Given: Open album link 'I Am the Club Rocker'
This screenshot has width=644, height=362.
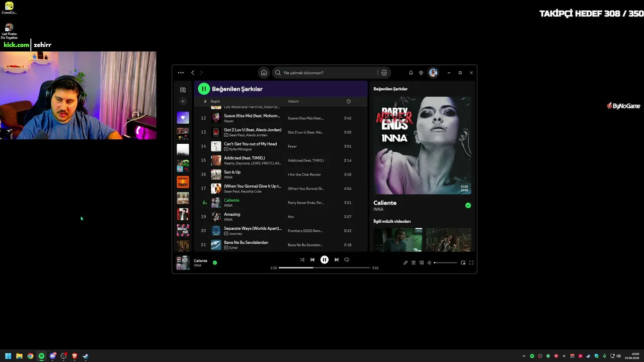Looking at the screenshot, I should click(304, 174).
